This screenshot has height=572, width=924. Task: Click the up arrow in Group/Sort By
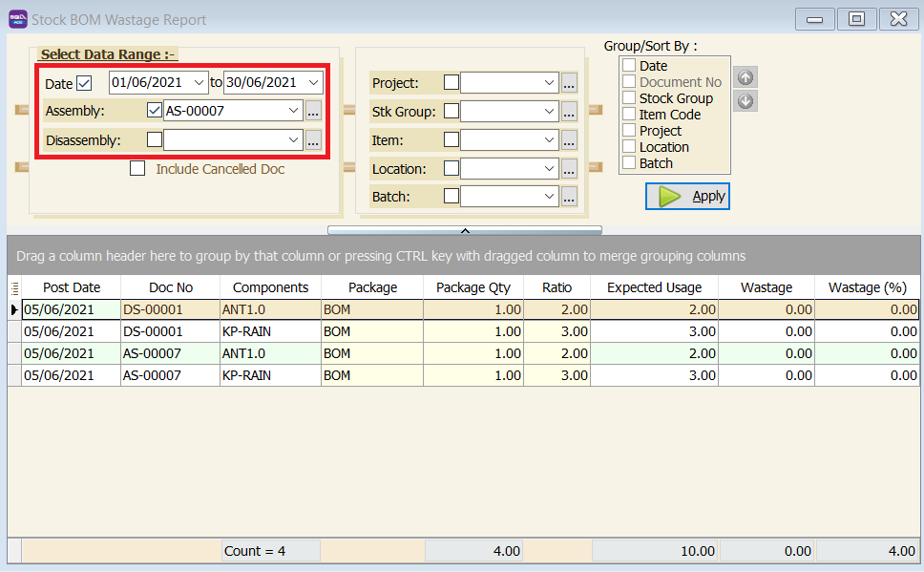pos(745,77)
